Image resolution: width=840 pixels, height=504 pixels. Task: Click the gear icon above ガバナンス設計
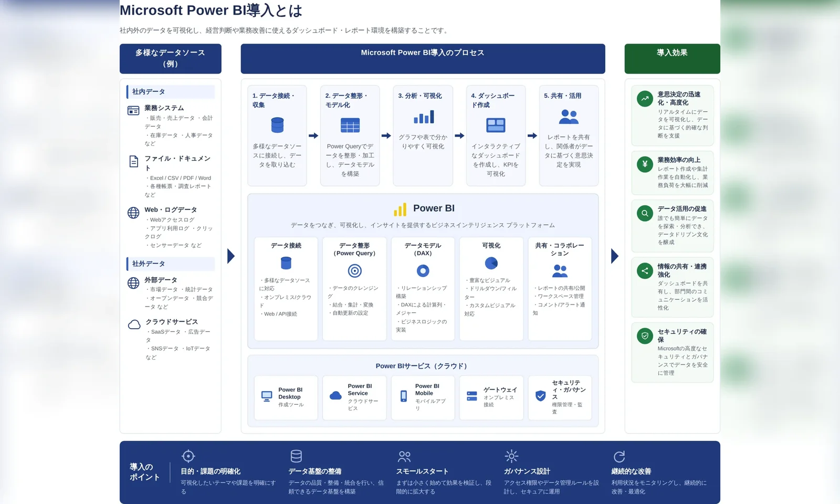(x=511, y=456)
